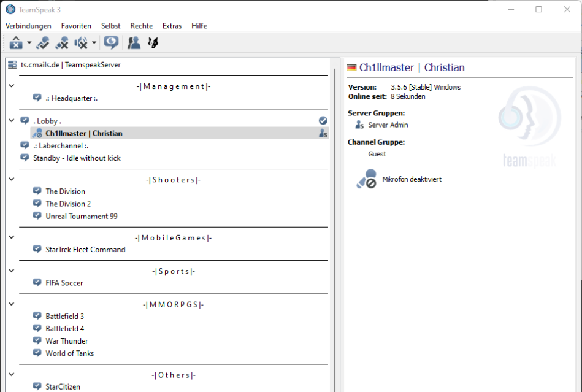Click "Server Admin" text in info panel
Screen dimensions: 582x392
(x=388, y=125)
